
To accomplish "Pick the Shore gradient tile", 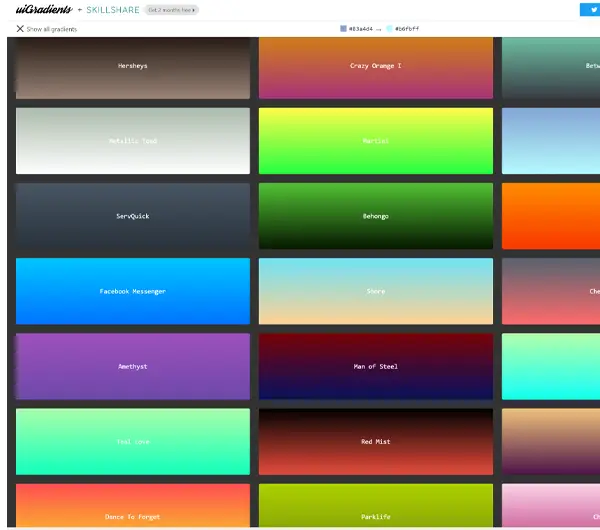I will tap(375, 291).
